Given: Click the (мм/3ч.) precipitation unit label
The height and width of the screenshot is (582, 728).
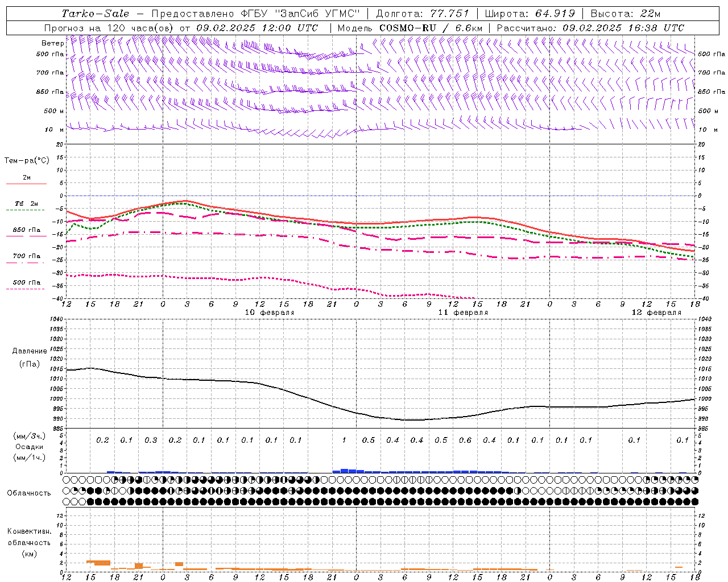Looking at the screenshot, I should point(30,436).
